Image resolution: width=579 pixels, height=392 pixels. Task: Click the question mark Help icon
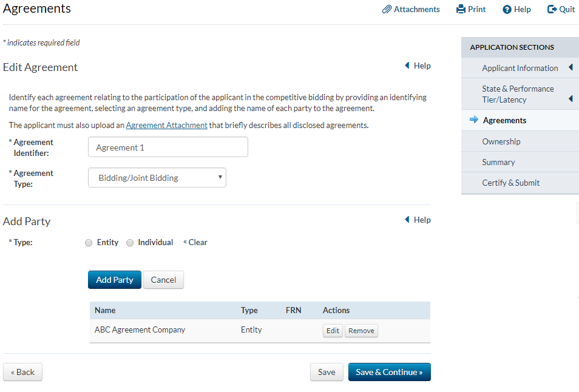pos(507,10)
